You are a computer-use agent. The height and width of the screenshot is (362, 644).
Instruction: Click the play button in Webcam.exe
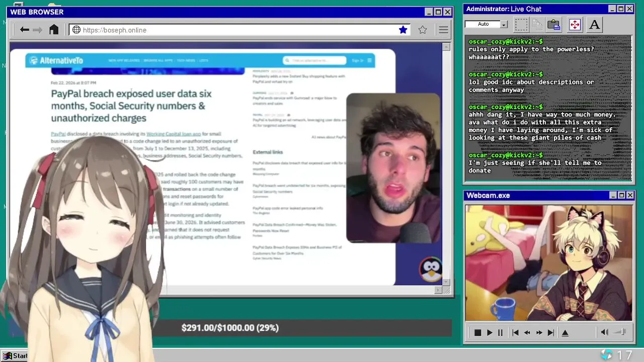coord(489,332)
